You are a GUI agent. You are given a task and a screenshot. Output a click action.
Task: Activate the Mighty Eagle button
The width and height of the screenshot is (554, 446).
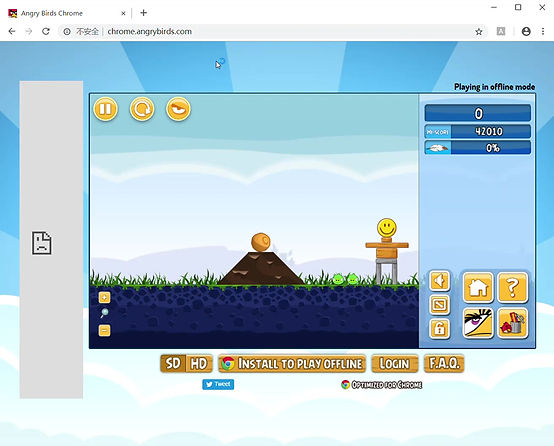pyautogui.click(x=178, y=109)
